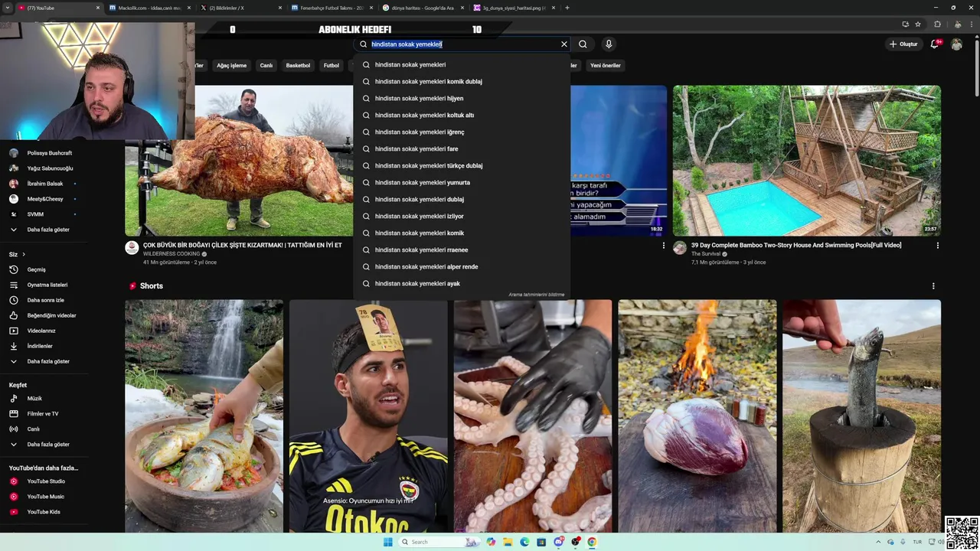Open new browser tab with plus button

coord(567,8)
